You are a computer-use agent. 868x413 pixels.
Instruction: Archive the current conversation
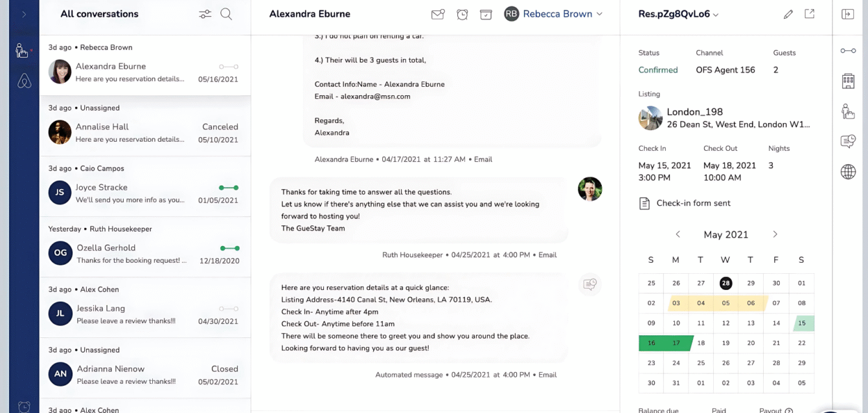(x=486, y=13)
